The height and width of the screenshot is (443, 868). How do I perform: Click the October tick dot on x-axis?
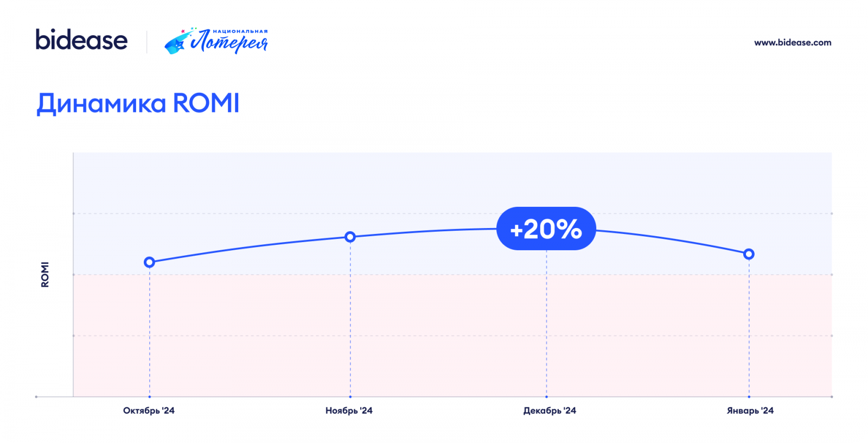149,397
